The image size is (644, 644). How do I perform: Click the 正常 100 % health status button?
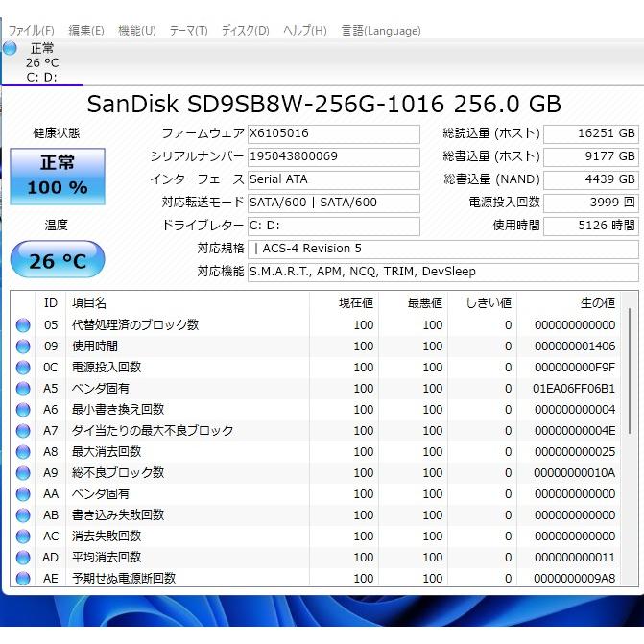[x=58, y=177]
